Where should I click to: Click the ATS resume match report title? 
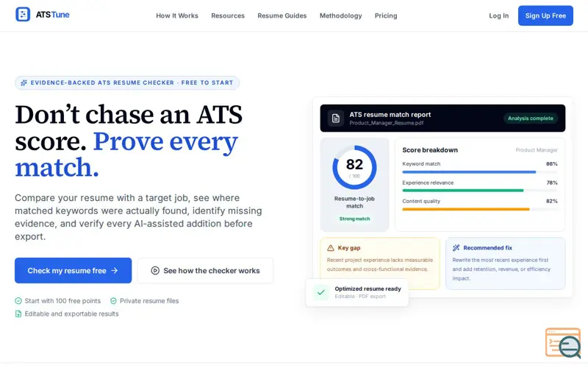[390, 115]
